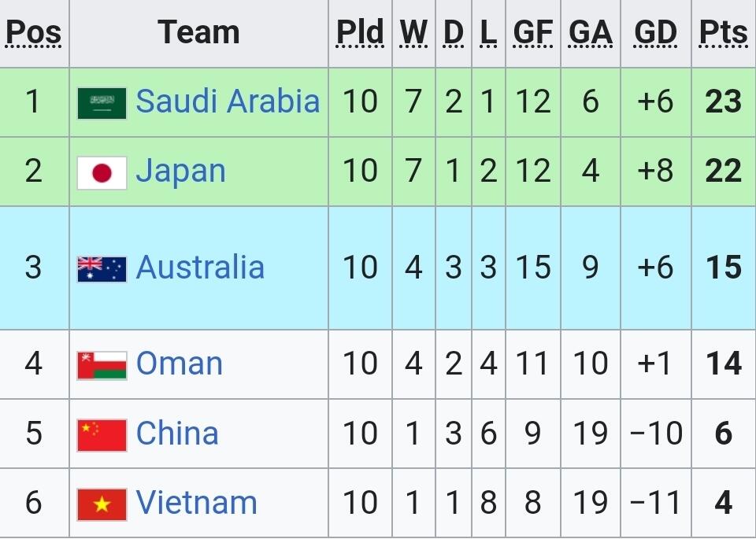Click the Pts column header abbreviation

(x=723, y=33)
